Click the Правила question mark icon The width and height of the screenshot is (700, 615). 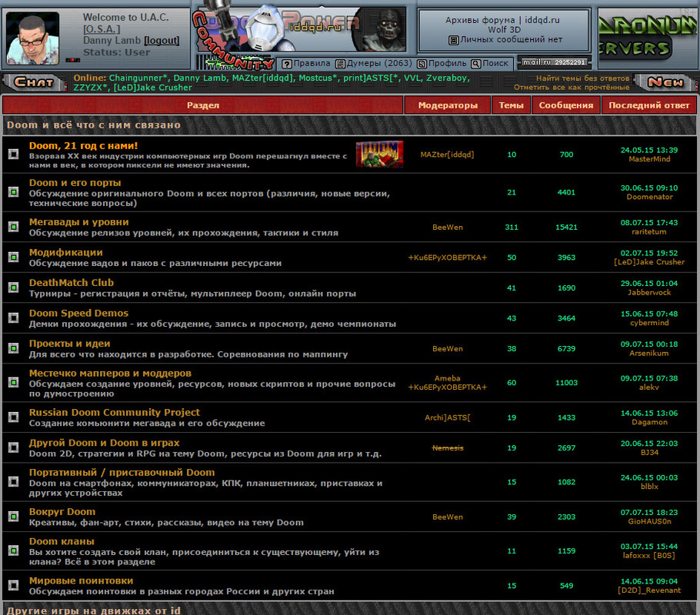pyautogui.click(x=287, y=65)
